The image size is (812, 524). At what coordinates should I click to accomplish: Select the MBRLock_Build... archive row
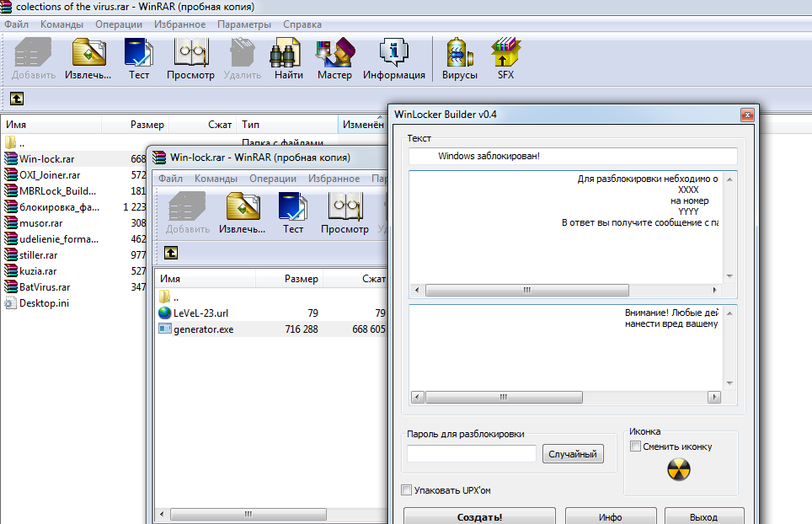pos(74,191)
